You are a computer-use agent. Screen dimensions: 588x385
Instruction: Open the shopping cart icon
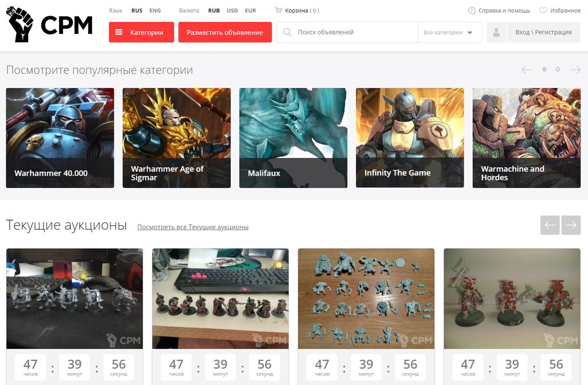[278, 10]
